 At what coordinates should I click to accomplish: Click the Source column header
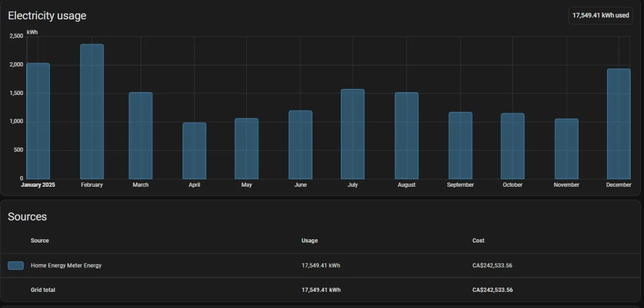(x=40, y=240)
